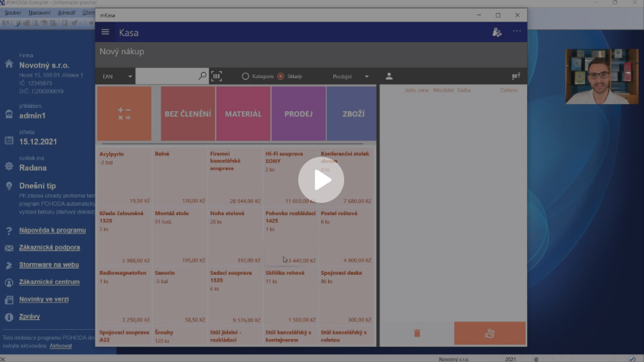Open Novinky ve verzi link
Image resolution: width=644 pixels, height=362 pixels.
[x=44, y=299]
